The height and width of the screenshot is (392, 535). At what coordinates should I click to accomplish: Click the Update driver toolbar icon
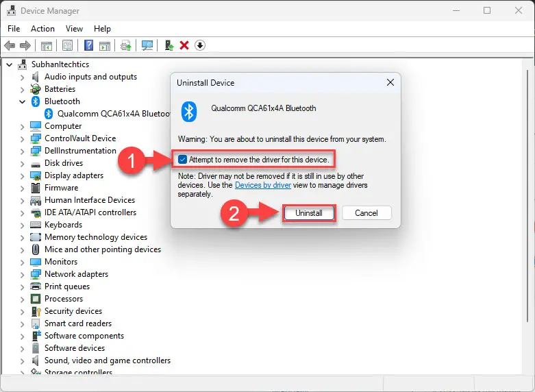126,45
